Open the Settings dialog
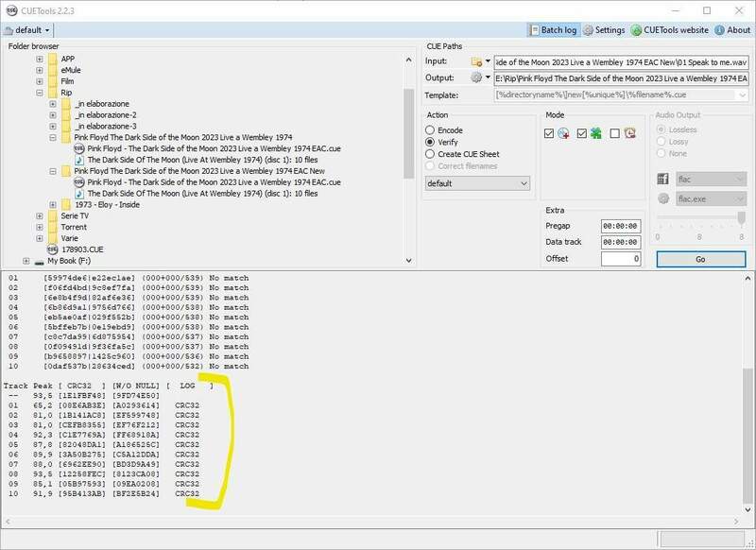Screen dimensions: 756x550 coord(603,30)
